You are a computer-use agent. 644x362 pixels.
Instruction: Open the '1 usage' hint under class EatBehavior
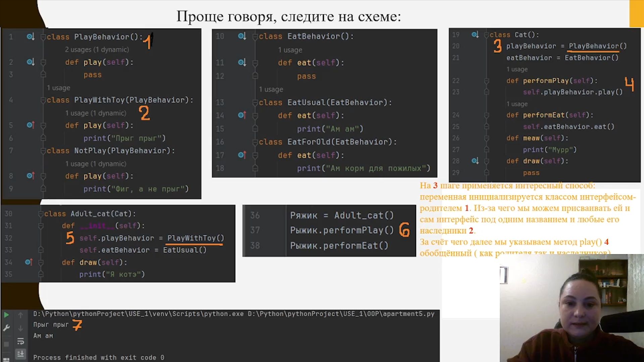point(290,50)
